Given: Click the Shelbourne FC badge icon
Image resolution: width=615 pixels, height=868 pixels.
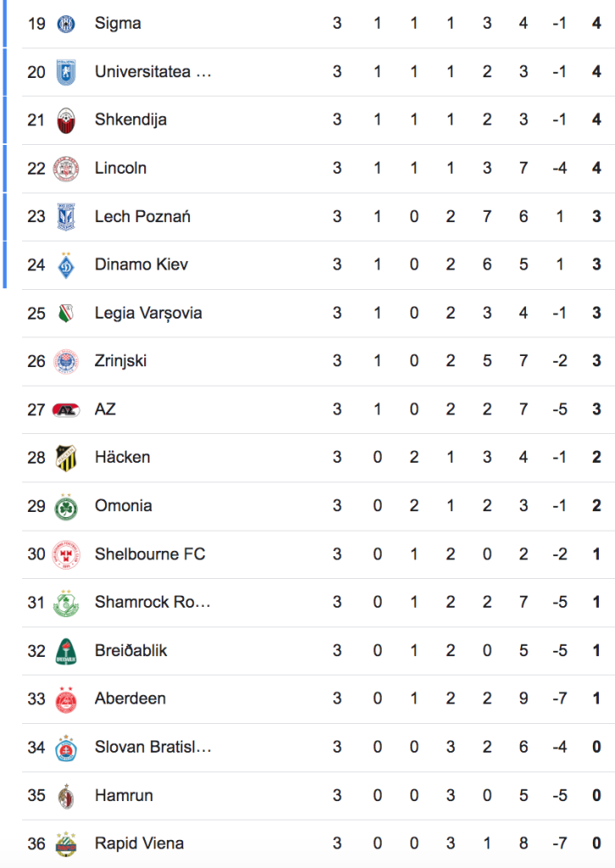Looking at the screenshot, I should 66,555.
